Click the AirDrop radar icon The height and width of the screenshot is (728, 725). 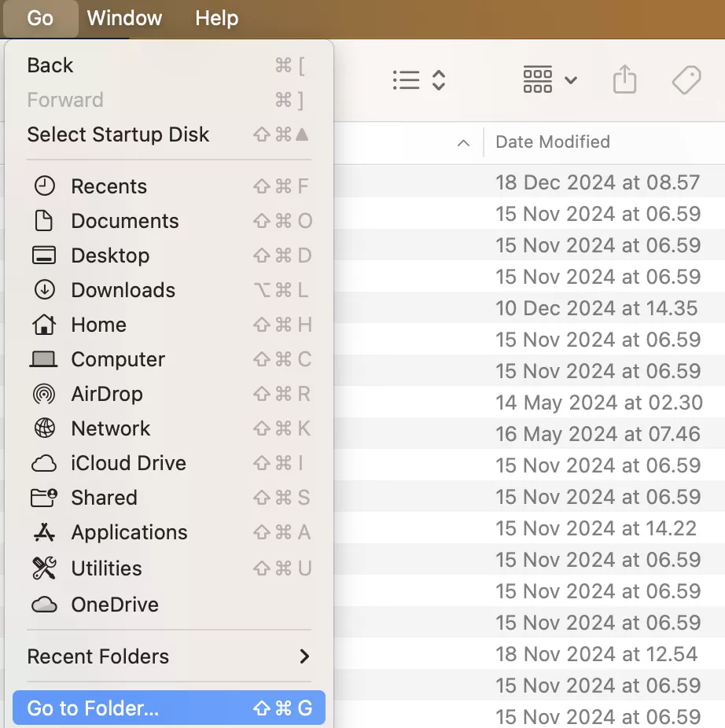[44, 394]
